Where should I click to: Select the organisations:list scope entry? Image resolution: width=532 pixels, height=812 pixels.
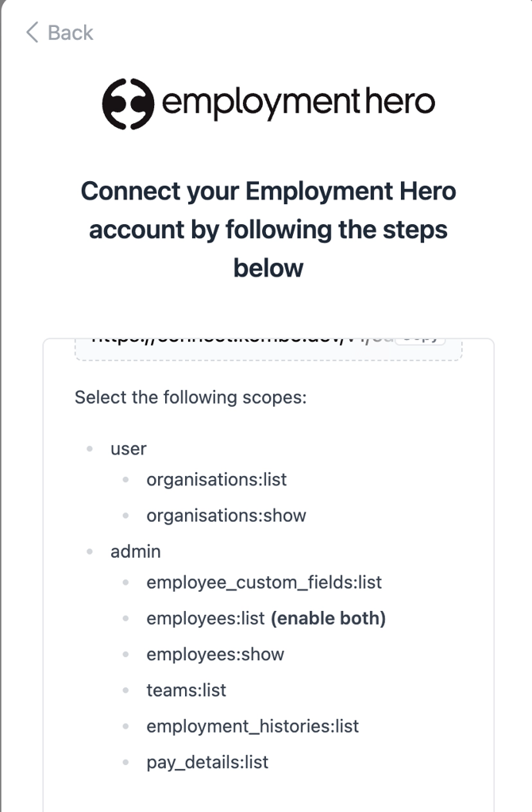(216, 480)
